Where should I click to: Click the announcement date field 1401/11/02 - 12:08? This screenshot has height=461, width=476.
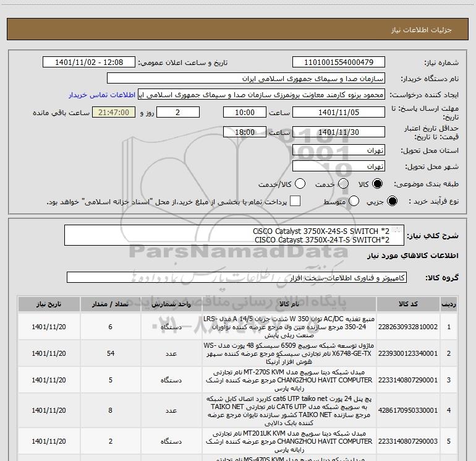[89, 62]
